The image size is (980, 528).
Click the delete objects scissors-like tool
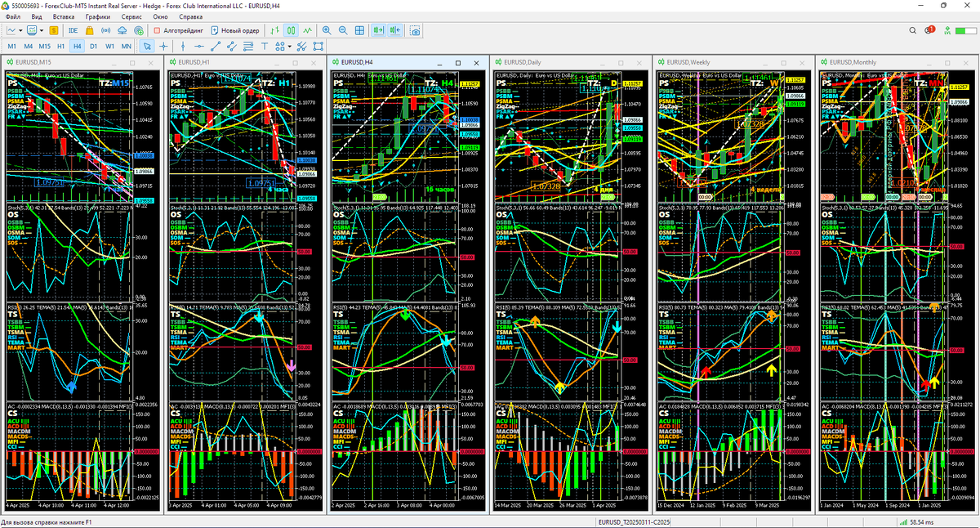coord(301,47)
